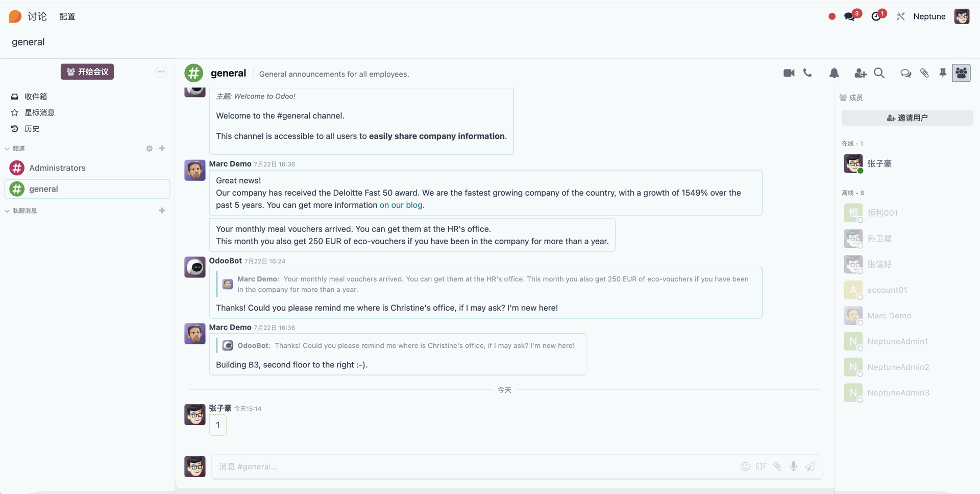Show attachments with paperclip header icon
980x494 pixels.
pos(924,73)
